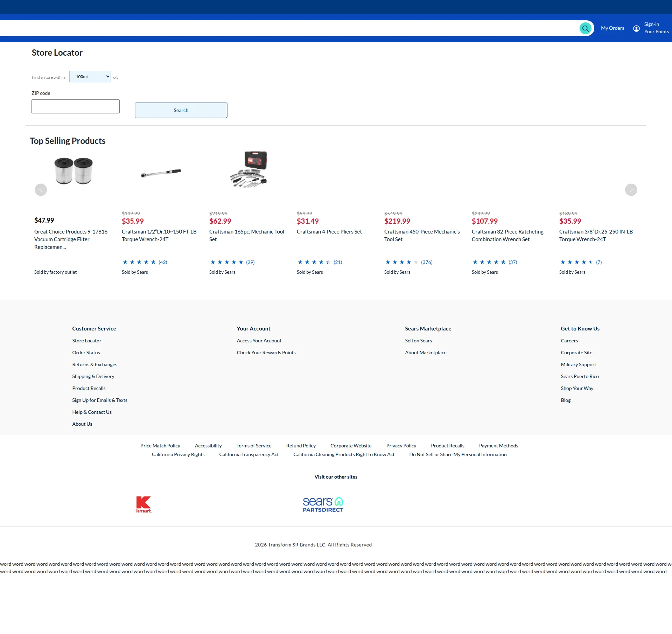This screenshot has height=634, width=672.
Task: Open About Marketplace link
Action: (426, 353)
